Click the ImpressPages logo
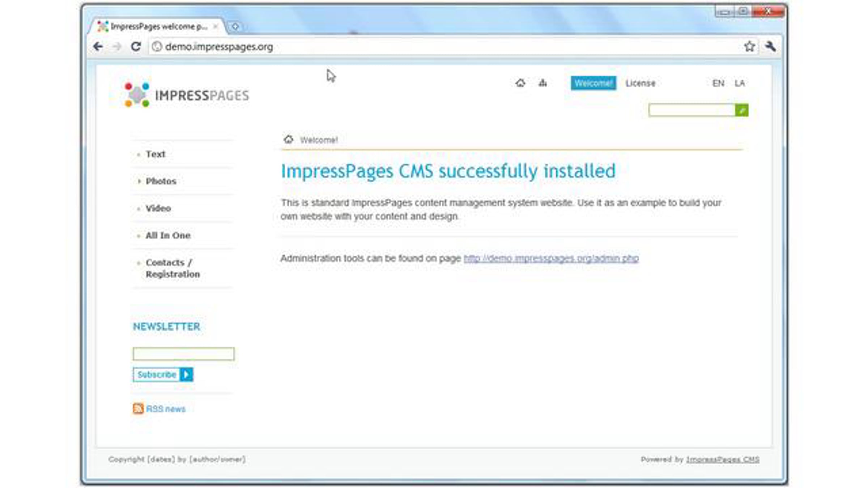This screenshot has height=488, width=868. 187,95
